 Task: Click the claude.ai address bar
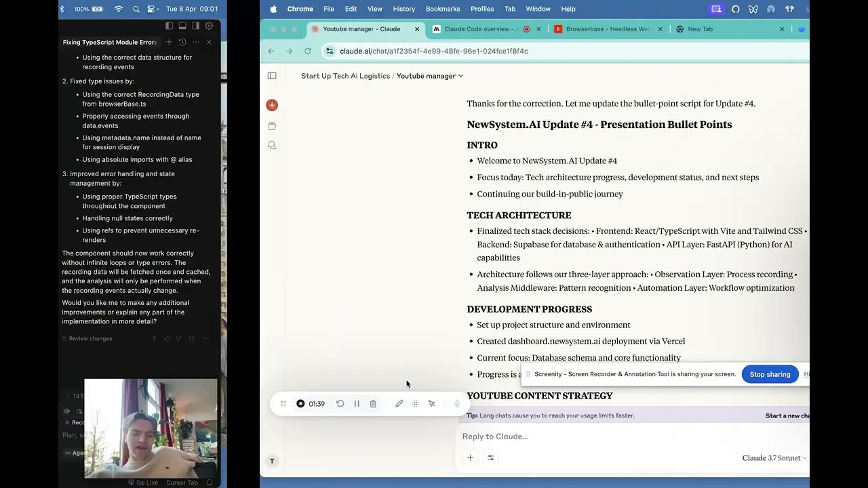coord(564,51)
